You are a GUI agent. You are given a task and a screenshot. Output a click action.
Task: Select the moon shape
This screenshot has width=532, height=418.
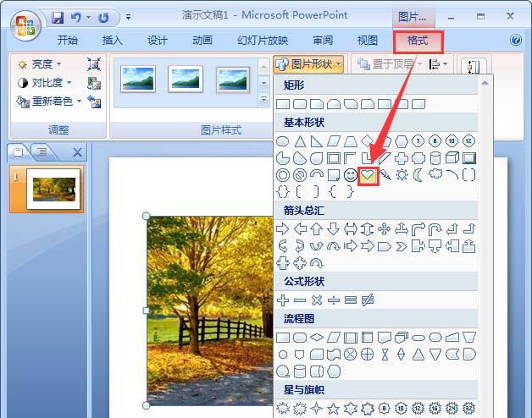[418, 175]
